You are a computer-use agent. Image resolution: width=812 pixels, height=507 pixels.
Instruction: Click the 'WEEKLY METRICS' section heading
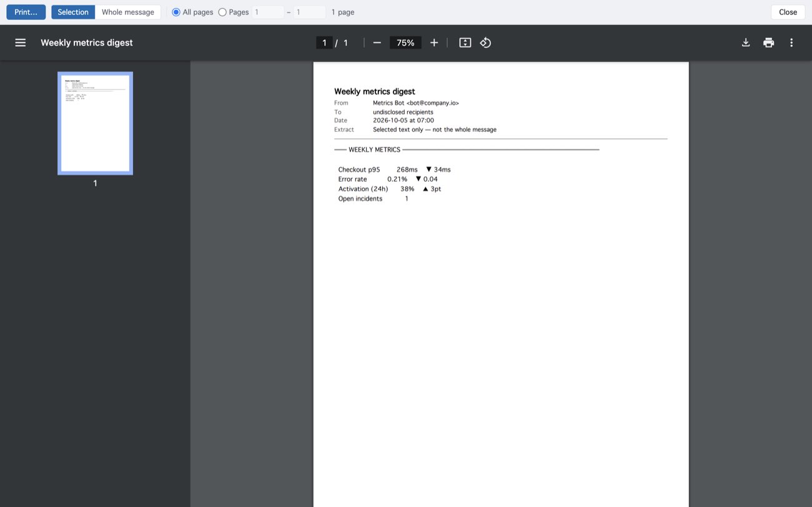click(x=374, y=150)
